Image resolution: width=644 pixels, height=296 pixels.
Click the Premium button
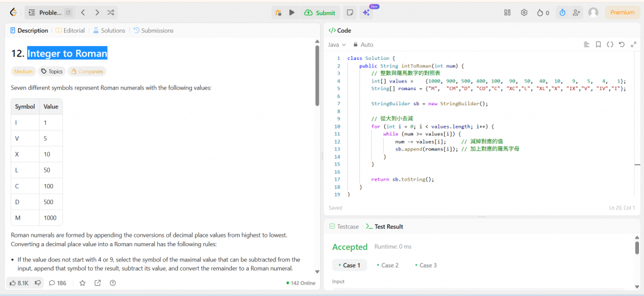click(x=622, y=13)
